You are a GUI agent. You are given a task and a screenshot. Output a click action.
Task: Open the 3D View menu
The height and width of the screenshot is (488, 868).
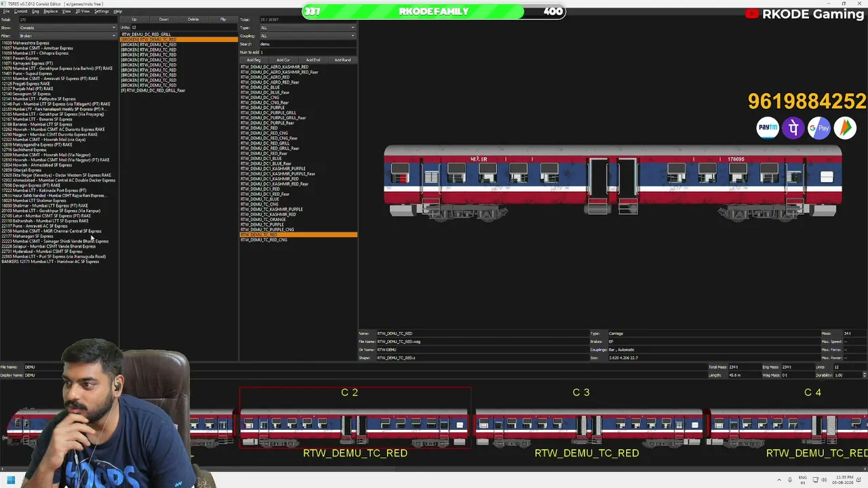pyautogui.click(x=82, y=12)
